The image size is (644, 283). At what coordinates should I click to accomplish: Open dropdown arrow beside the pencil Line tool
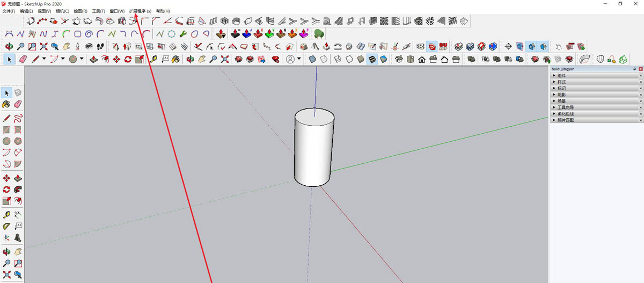point(44,59)
